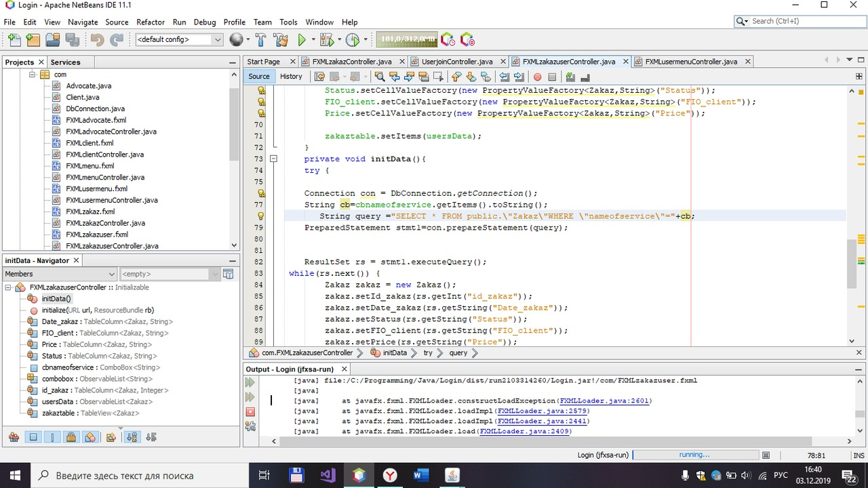Click the Debug Project toolbar icon
The image size is (868, 488).
click(x=326, y=40)
